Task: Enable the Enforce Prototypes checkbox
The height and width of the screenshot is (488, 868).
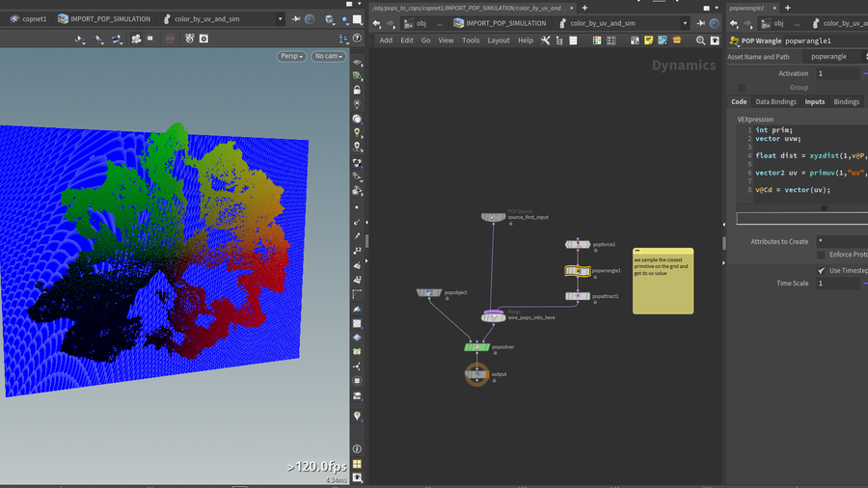Action: [x=821, y=255]
